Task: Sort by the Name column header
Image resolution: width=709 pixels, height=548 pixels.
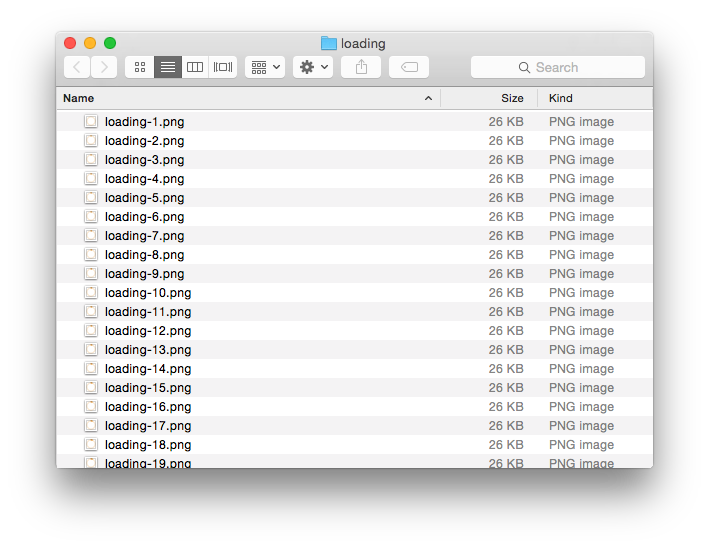Action: pyautogui.click(x=248, y=98)
